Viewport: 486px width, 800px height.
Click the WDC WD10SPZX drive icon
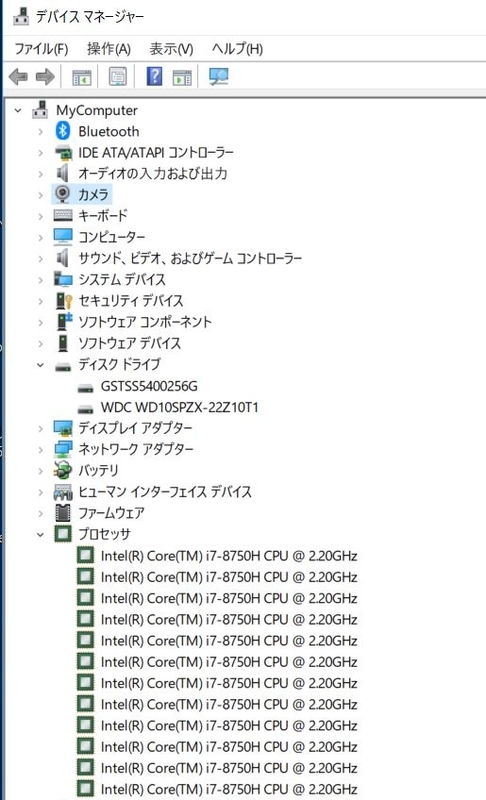tap(85, 409)
